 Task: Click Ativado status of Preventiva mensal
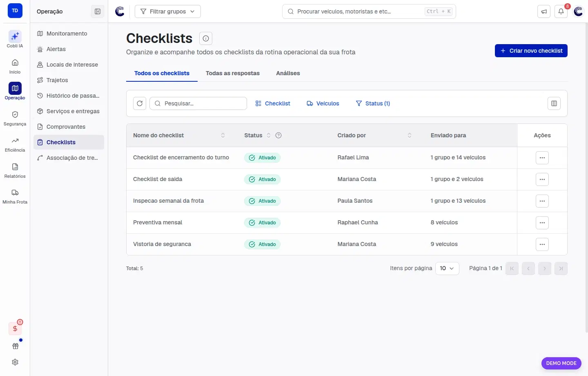point(262,223)
